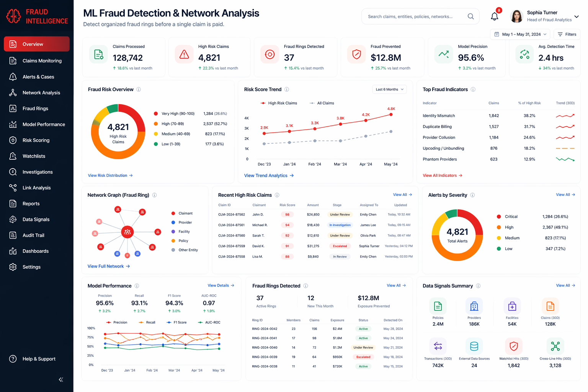Click the External Data Sources database icon
Viewport: 588px width, 392px height.
pyautogui.click(x=474, y=346)
